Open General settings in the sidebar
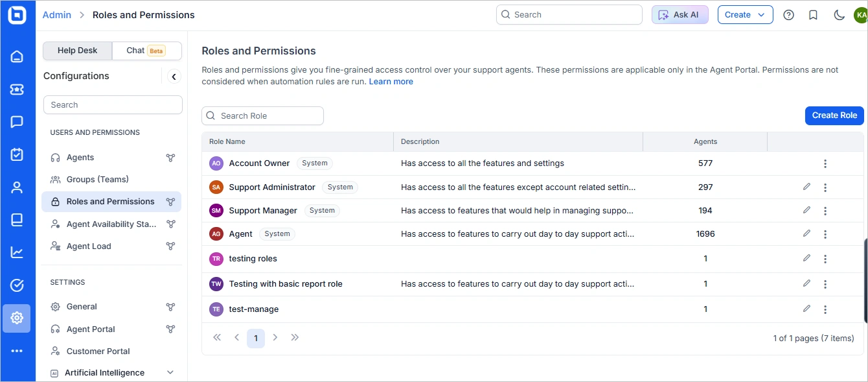This screenshot has height=382, width=868. pos(82,307)
